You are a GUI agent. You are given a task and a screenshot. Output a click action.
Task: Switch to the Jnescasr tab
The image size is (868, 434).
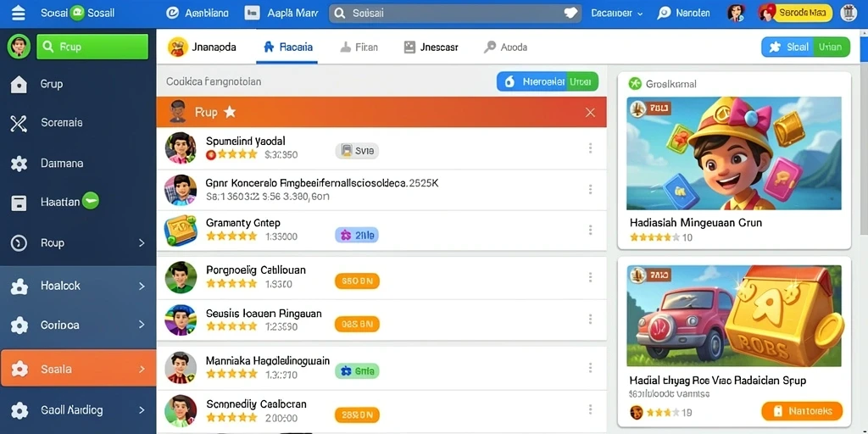431,47
